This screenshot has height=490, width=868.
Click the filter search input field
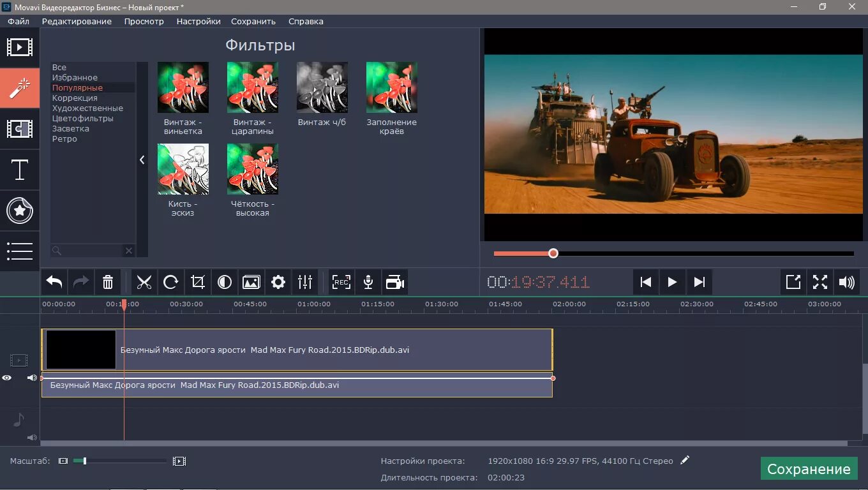tap(87, 251)
